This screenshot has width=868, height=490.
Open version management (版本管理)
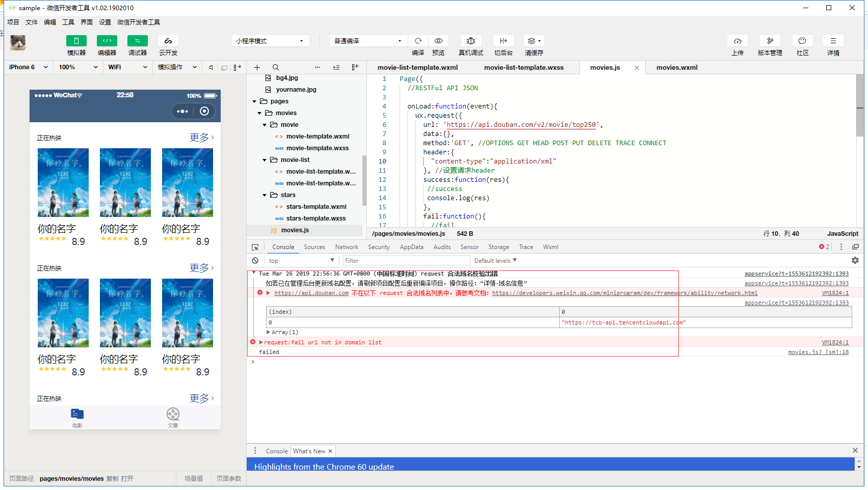(x=770, y=41)
